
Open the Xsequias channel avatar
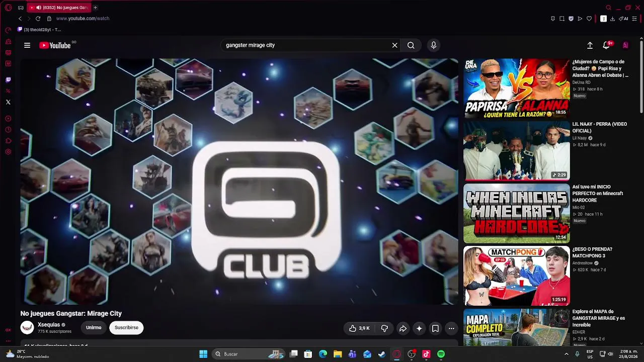(x=27, y=328)
